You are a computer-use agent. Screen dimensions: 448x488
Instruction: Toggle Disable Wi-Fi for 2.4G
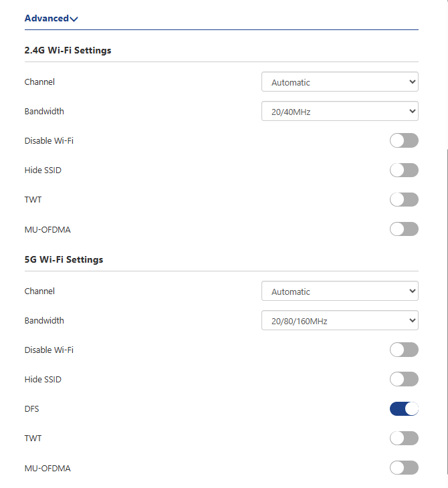404,140
